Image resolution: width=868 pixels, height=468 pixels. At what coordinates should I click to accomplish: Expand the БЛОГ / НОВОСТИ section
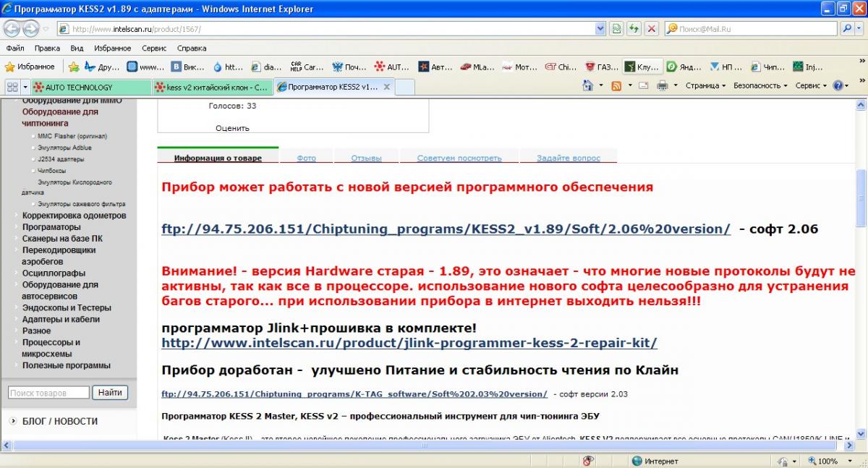click(59, 421)
